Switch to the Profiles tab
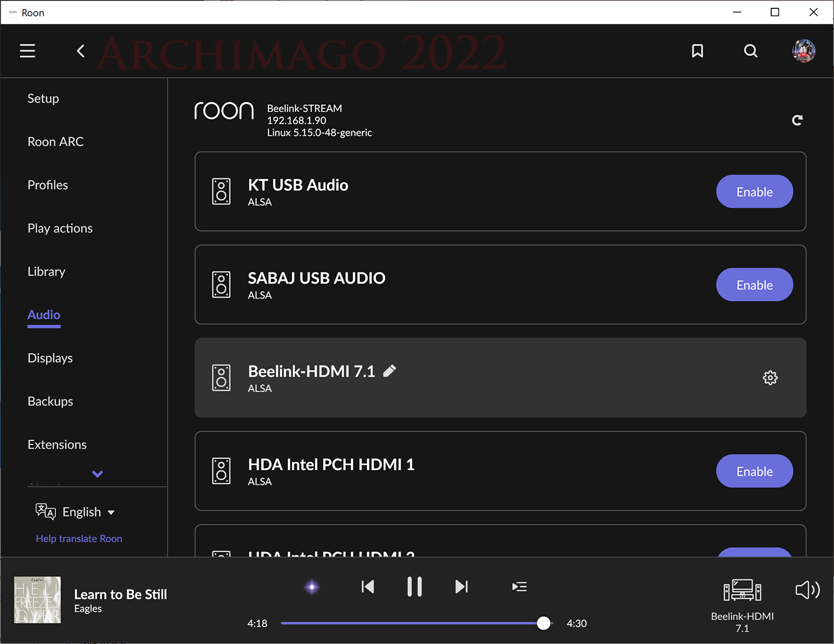The image size is (834, 644). click(x=48, y=185)
